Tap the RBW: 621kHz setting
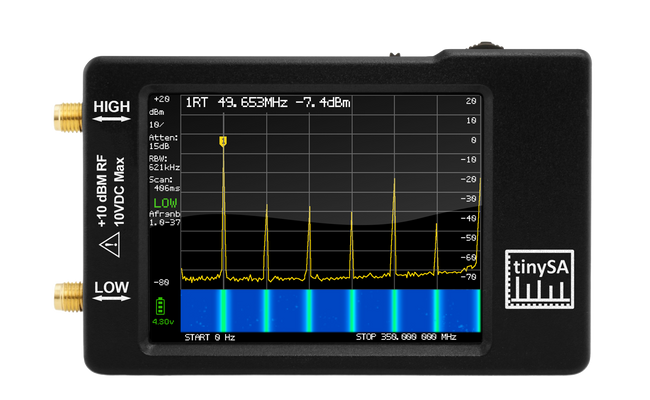The width and height of the screenshot is (650, 400). click(x=164, y=162)
